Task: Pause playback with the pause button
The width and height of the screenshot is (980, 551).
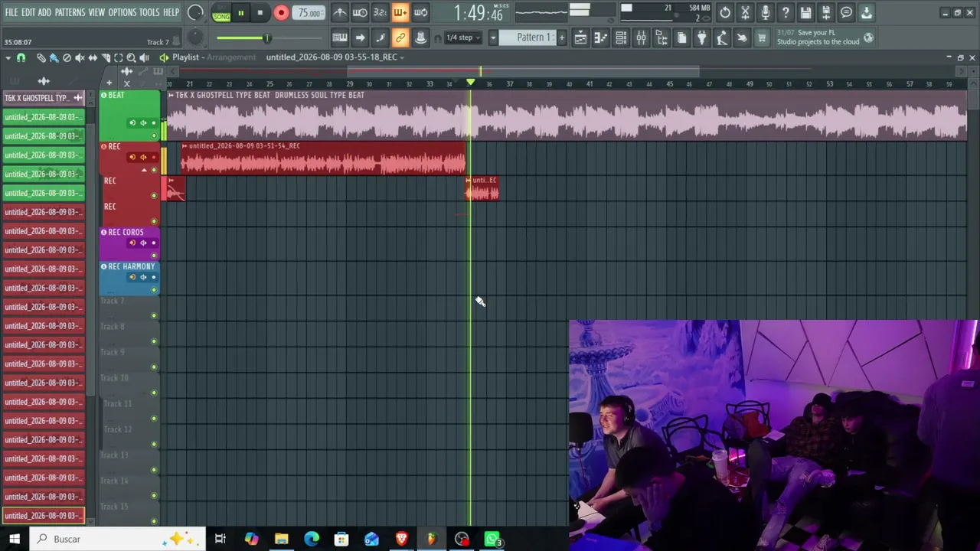Action: (240, 13)
